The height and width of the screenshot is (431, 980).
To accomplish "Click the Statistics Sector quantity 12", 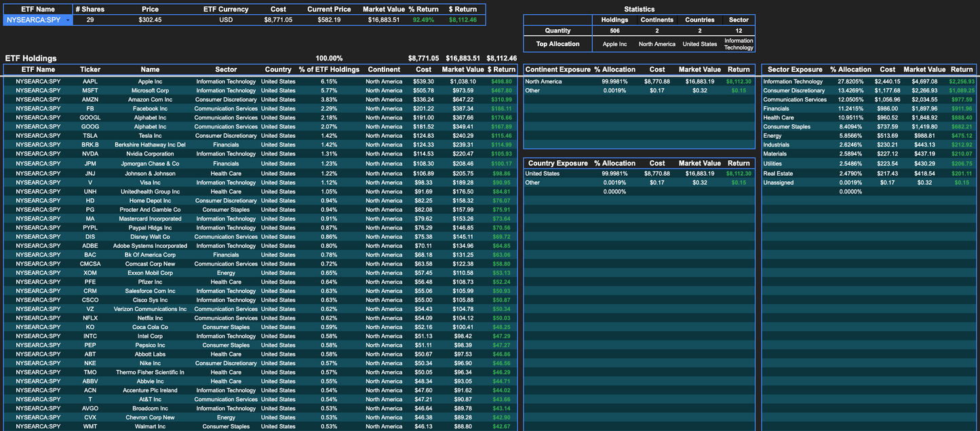I will [739, 31].
